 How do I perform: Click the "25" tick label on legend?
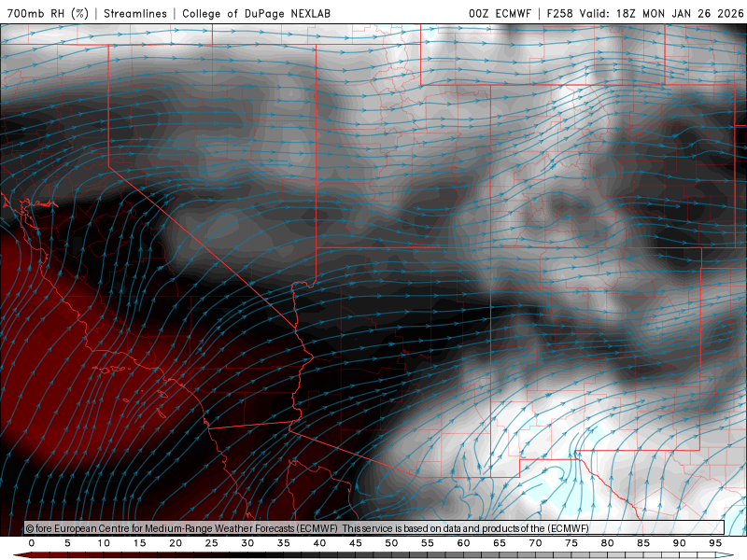tap(212, 543)
